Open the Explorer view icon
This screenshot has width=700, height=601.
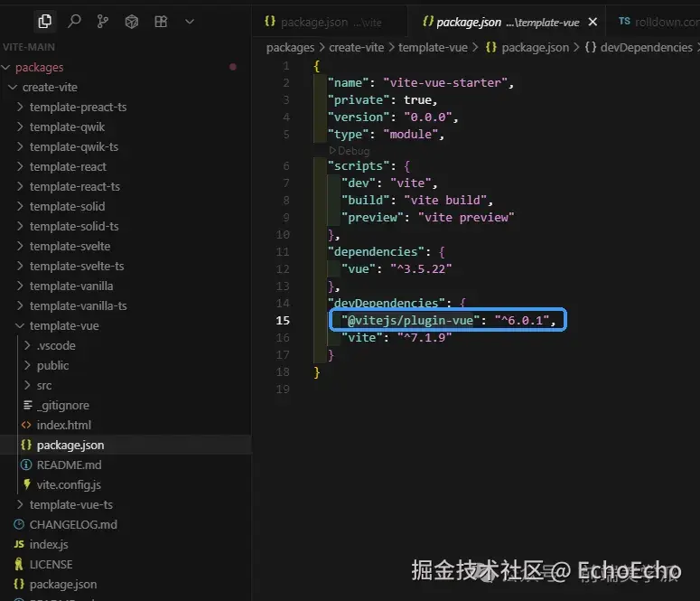click(x=44, y=21)
